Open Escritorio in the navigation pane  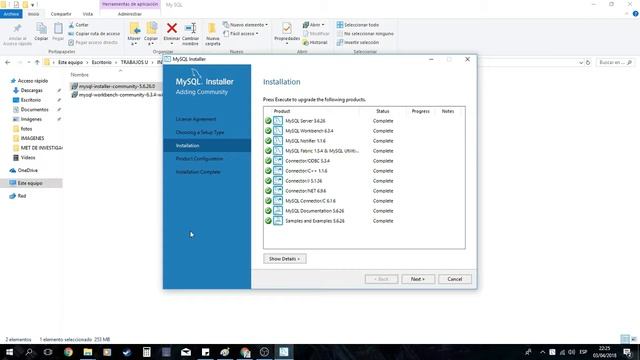tap(31, 100)
